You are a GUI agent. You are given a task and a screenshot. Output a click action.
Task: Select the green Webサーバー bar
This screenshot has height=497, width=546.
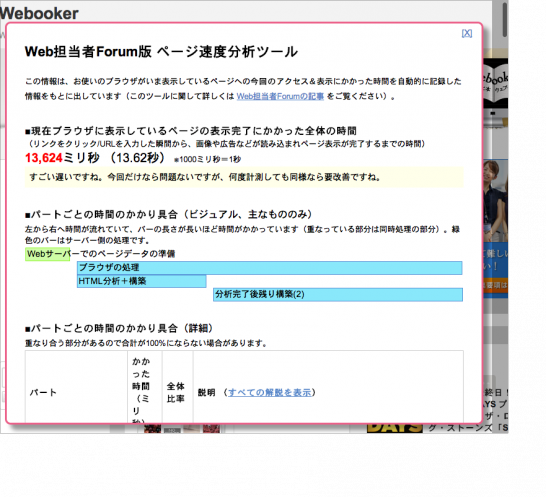click(47, 254)
